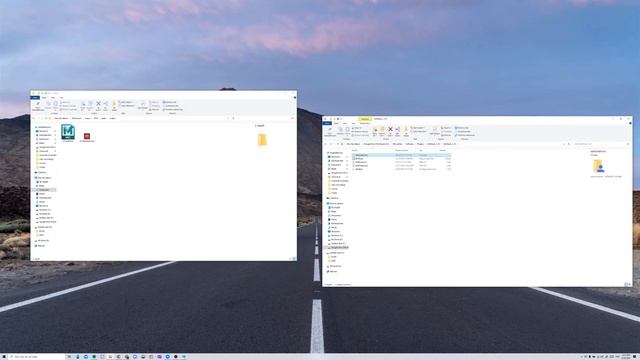Open the Windows Start button on taskbar
Image resolution: width=640 pixels, height=360 pixels.
[x=4, y=357]
